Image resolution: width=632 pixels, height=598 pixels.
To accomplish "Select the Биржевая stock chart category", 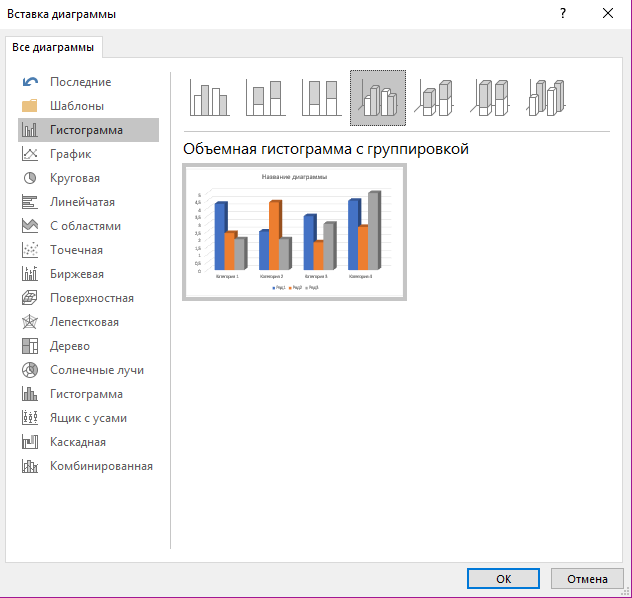I will click(89, 274).
